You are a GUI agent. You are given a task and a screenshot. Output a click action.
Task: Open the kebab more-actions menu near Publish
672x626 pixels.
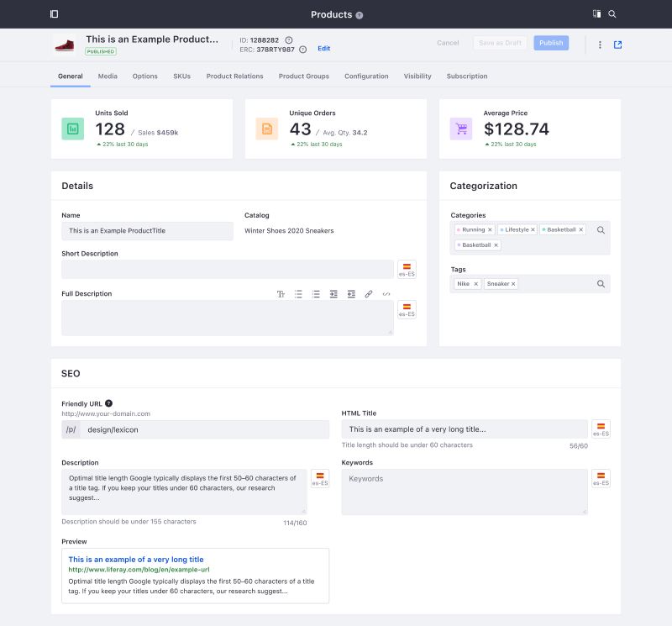click(x=600, y=45)
